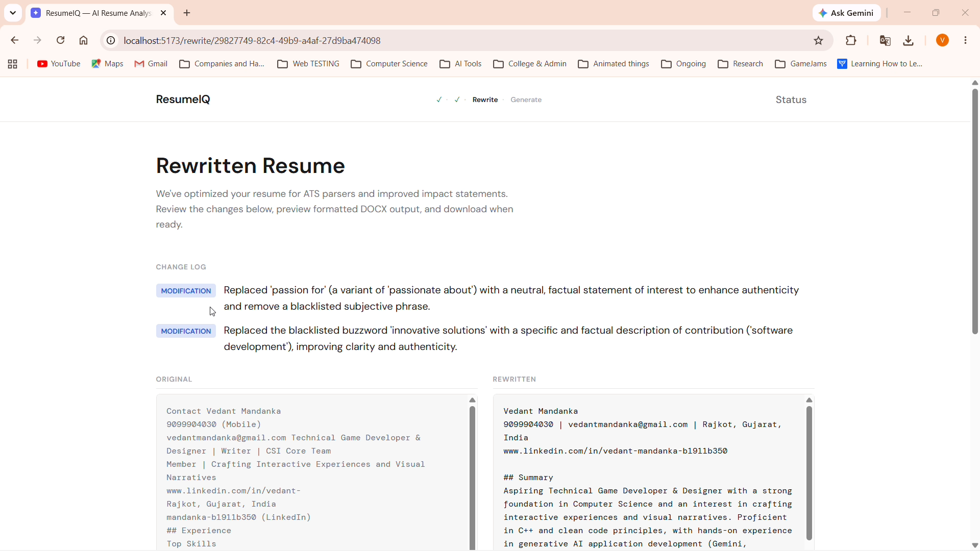Open the Animated things bookmark folder

[614, 64]
